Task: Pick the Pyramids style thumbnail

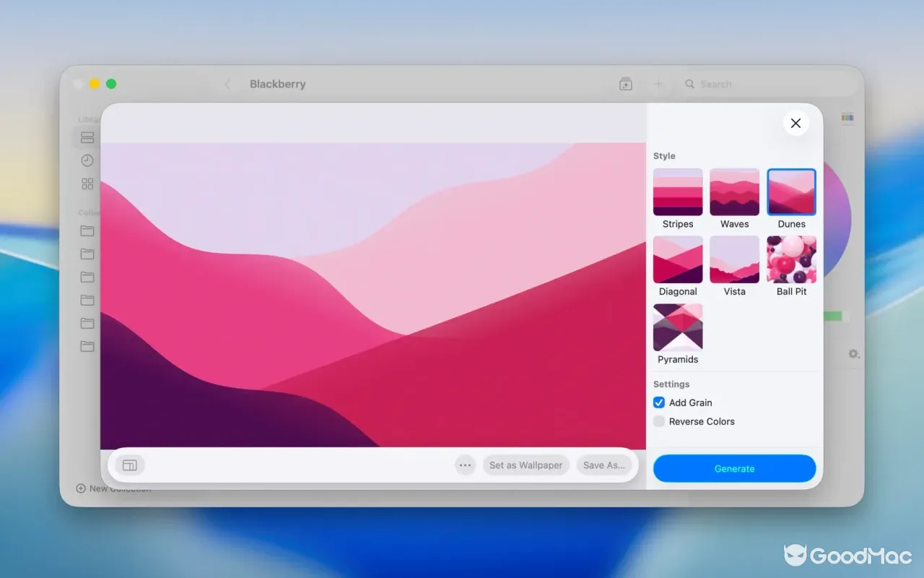Action: (x=678, y=327)
